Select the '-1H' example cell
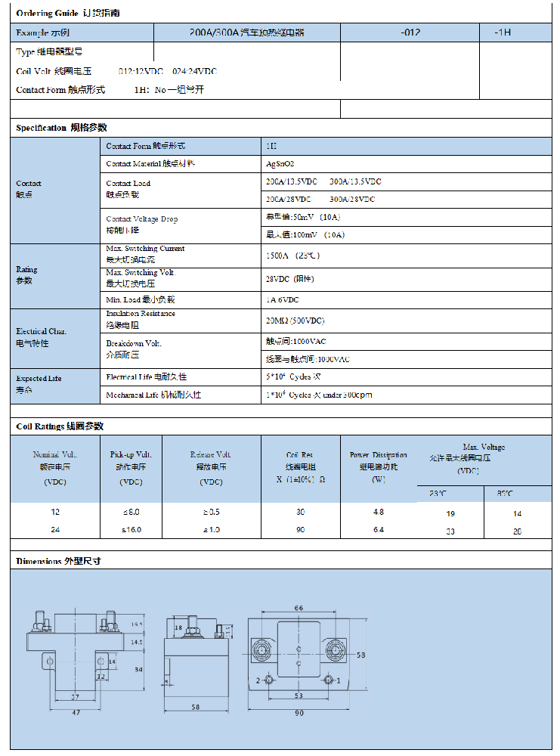This screenshot has width=560, height=756. click(515, 33)
